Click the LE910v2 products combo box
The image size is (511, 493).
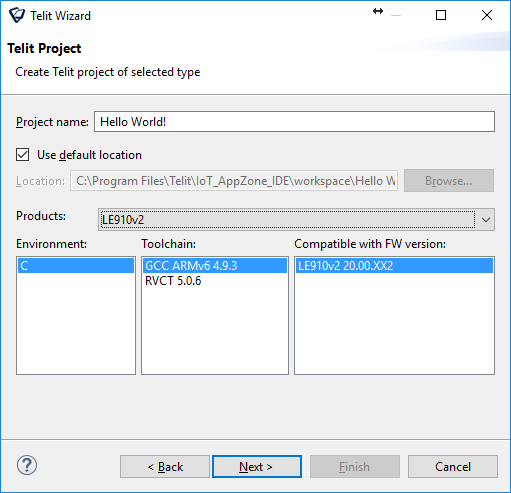(x=296, y=220)
